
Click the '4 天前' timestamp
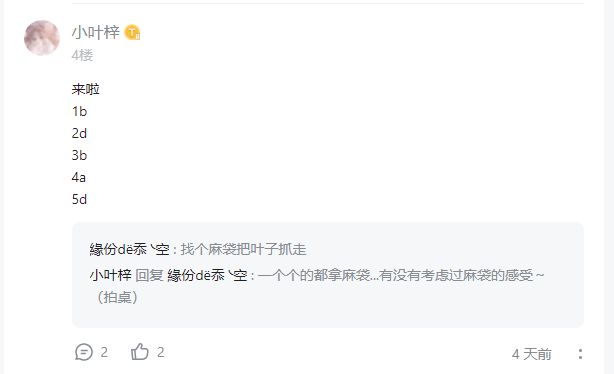point(531,354)
